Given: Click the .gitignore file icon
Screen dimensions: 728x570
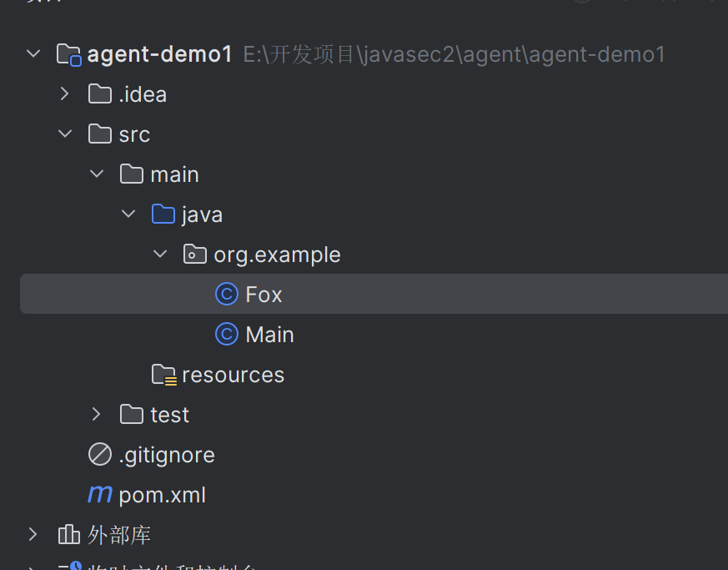Looking at the screenshot, I should point(100,455).
